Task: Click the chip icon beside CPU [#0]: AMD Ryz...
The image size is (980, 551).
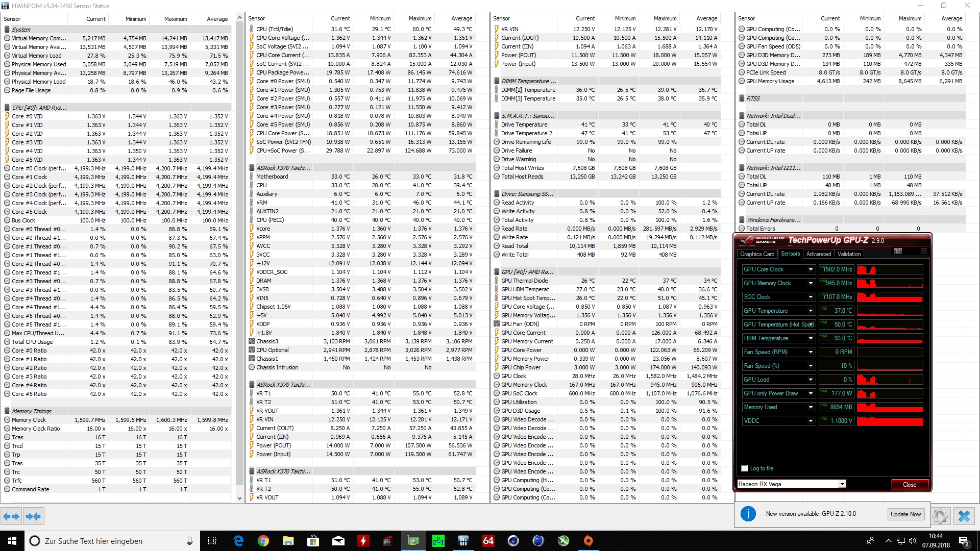Action: [x=7, y=108]
